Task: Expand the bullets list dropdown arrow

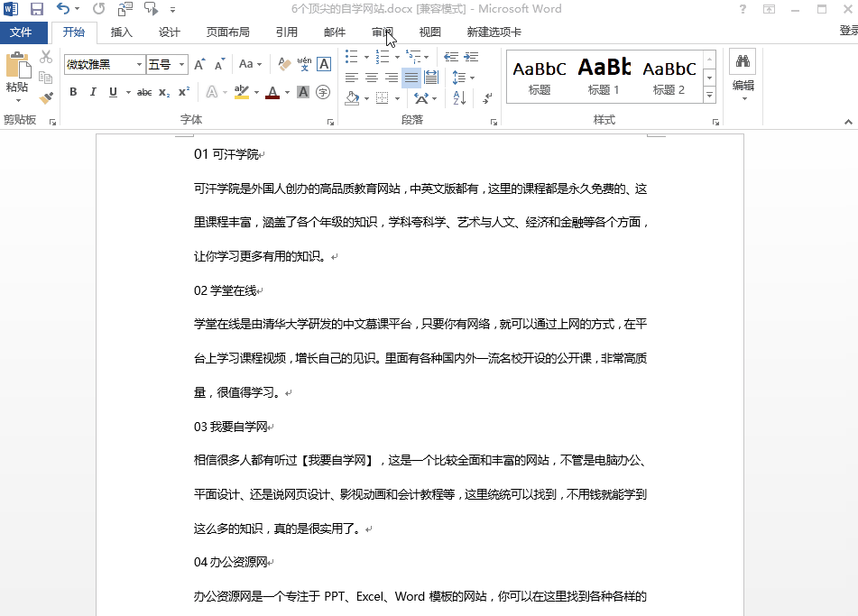Action: pyautogui.click(x=366, y=57)
